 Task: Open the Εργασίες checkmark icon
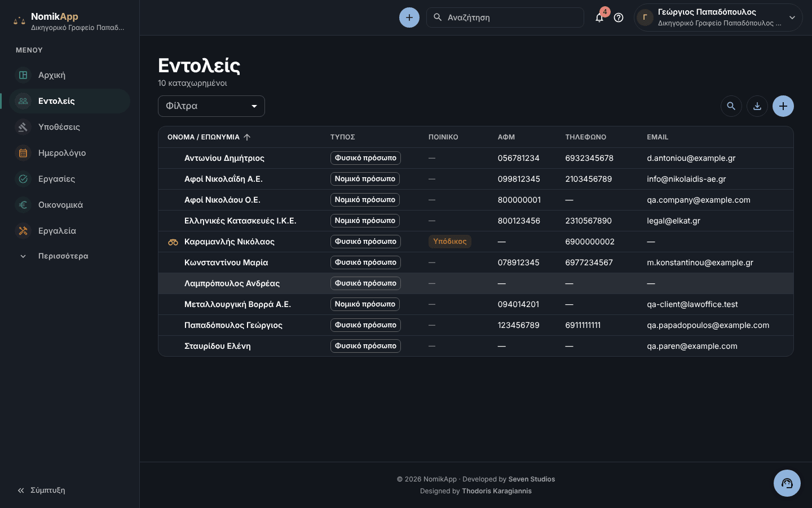click(x=23, y=179)
